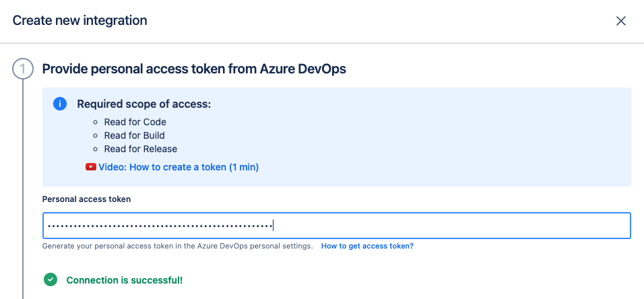Open How to get access token link

pos(367,246)
